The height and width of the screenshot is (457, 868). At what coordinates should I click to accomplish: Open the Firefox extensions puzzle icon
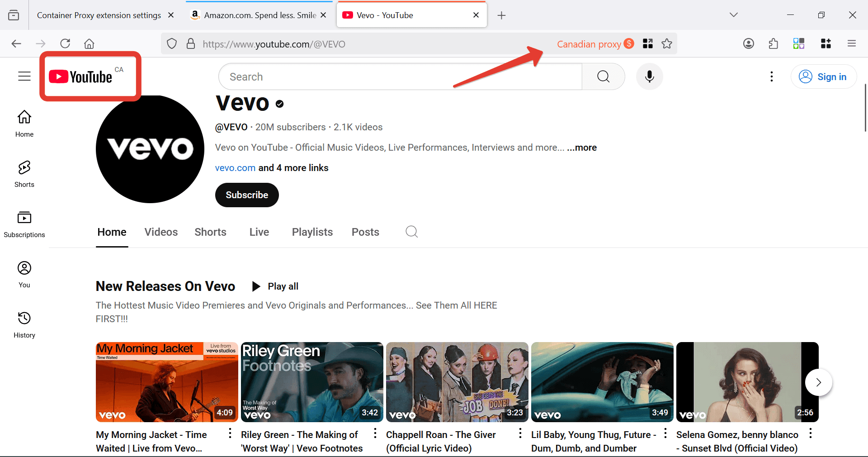[774, 44]
